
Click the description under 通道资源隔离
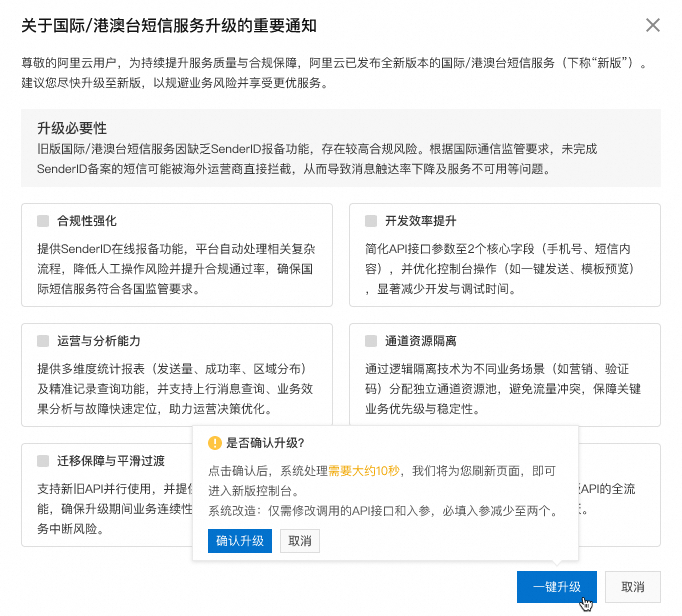coord(503,388)
